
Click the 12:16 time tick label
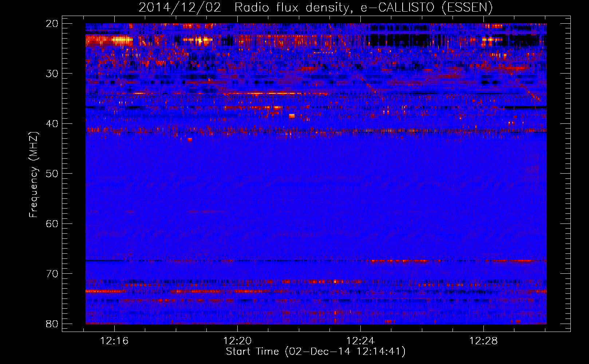point(115,341)
